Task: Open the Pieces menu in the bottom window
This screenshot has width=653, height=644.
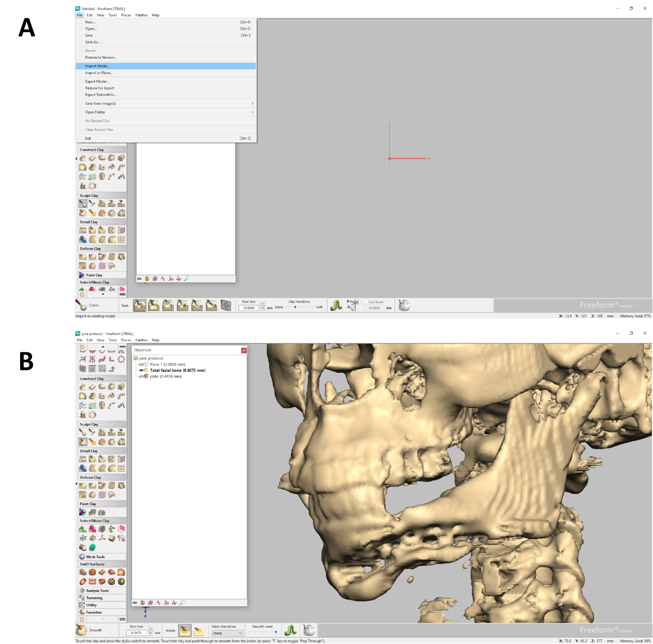Action: tap(126, 340)
